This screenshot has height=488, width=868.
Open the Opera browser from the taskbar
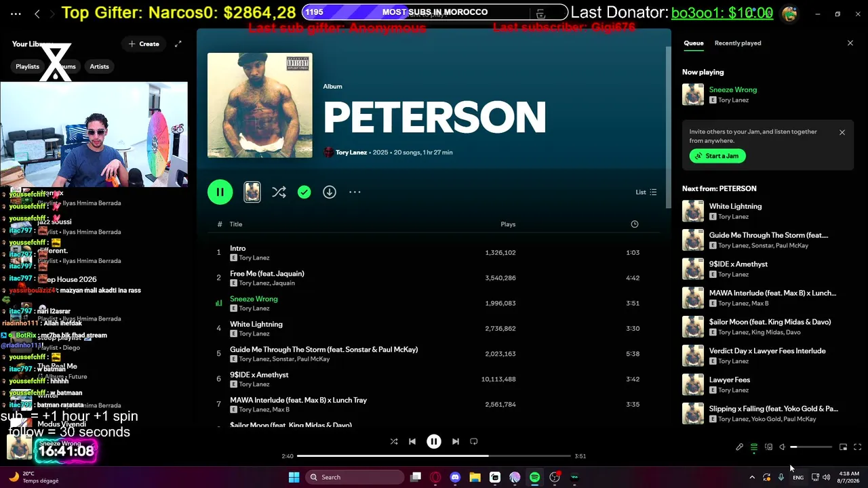[435, 477]
